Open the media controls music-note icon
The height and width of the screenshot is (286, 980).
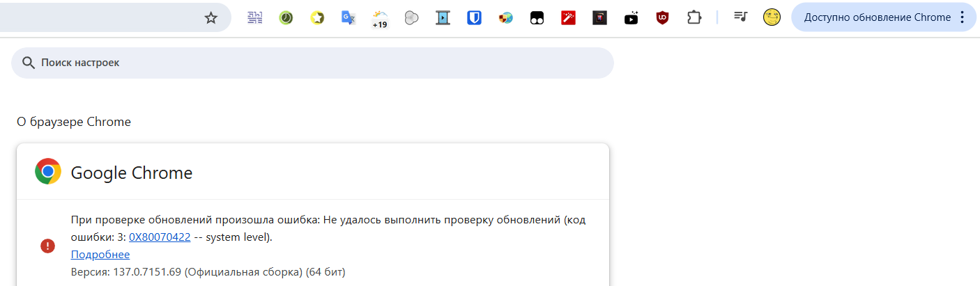pyautogui.click(x=740, y=17)
